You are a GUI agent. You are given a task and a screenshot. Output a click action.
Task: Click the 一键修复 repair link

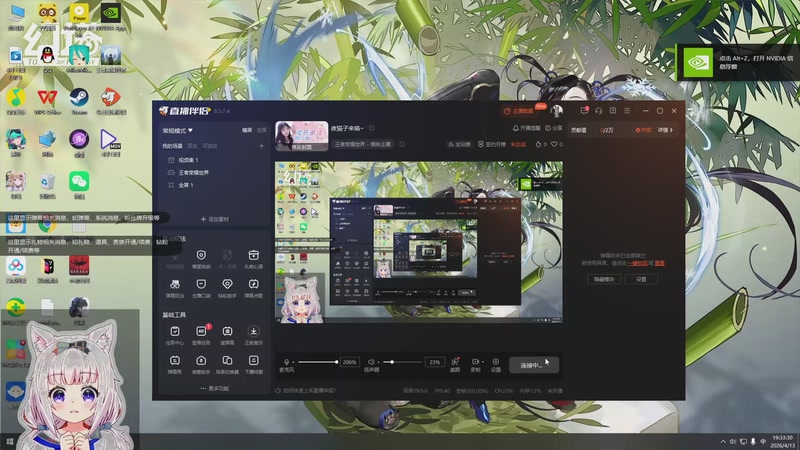tap(638, 263)
